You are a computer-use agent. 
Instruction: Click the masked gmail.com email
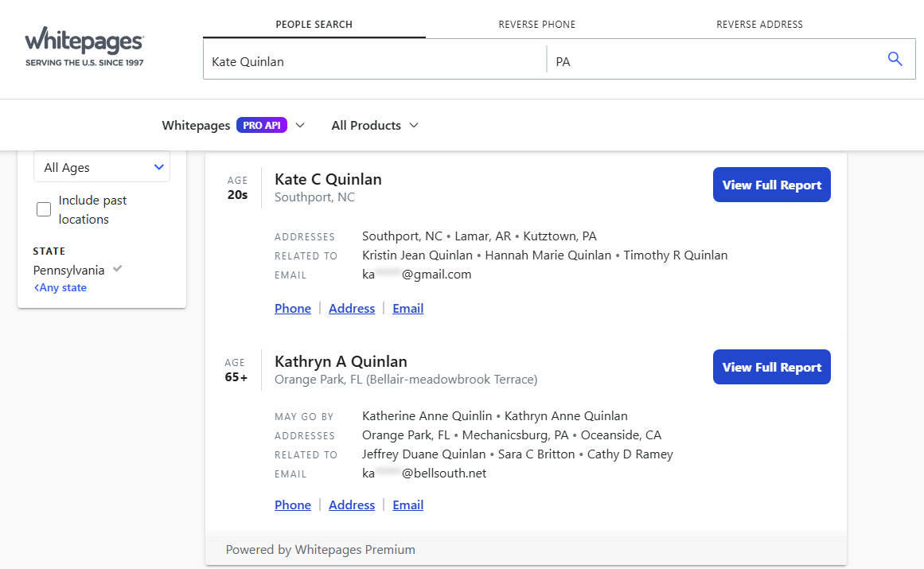pos(416,275)
